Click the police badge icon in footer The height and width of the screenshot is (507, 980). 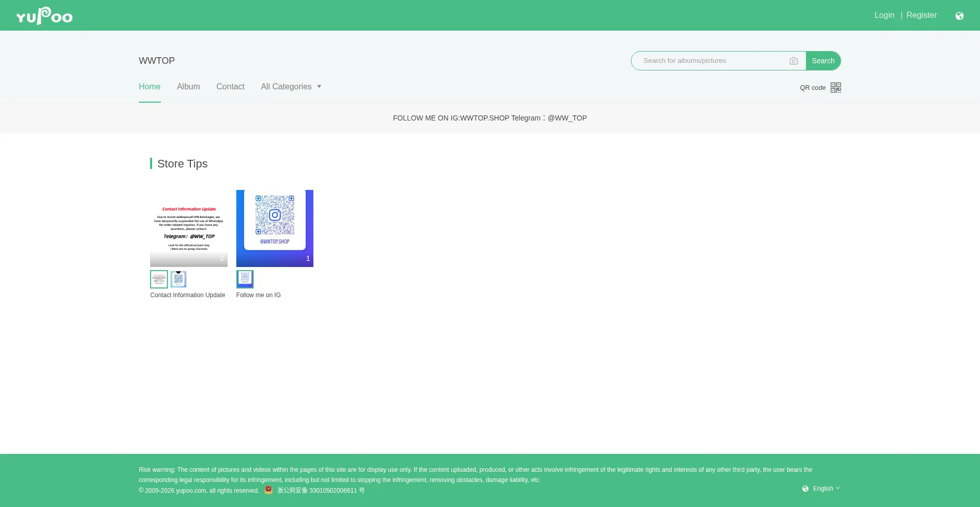point(268,490)
